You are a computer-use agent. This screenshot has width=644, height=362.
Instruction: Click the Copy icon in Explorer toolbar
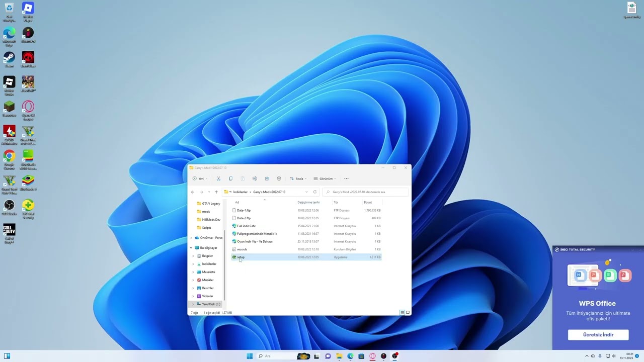click(230, 178)
